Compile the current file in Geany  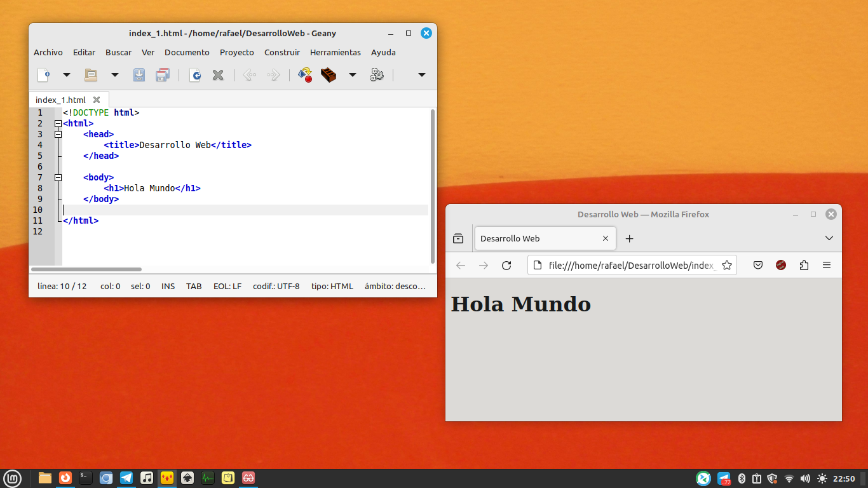tap(305, 75)
